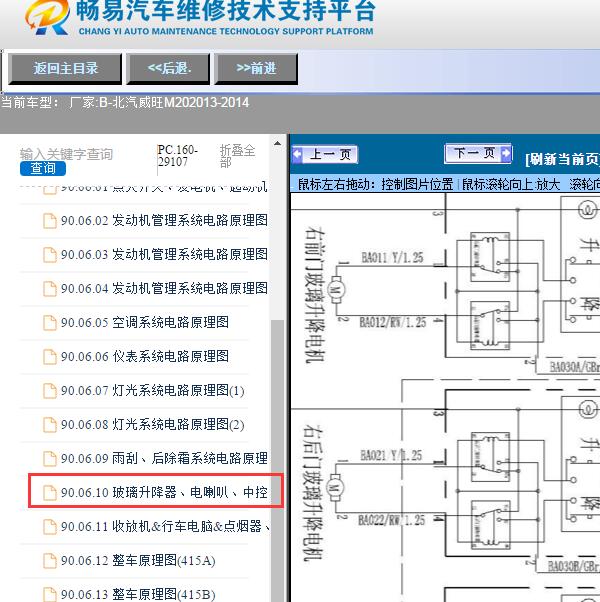
Task: Open 90.06.02 发动机管理系统电路原理图
Action: click(164, 220)
